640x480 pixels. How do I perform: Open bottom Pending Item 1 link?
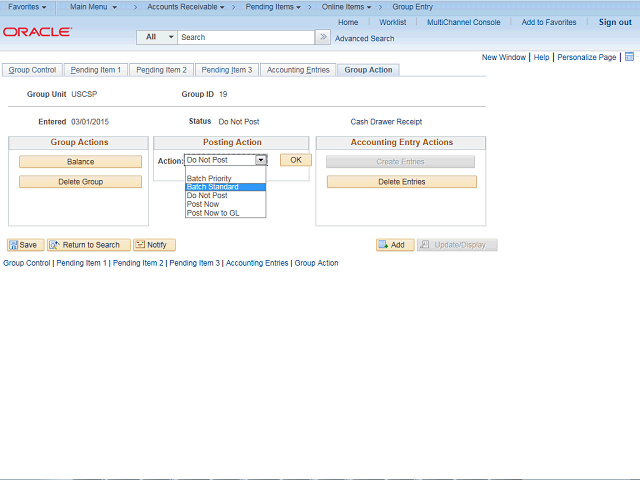coord(81,263)
